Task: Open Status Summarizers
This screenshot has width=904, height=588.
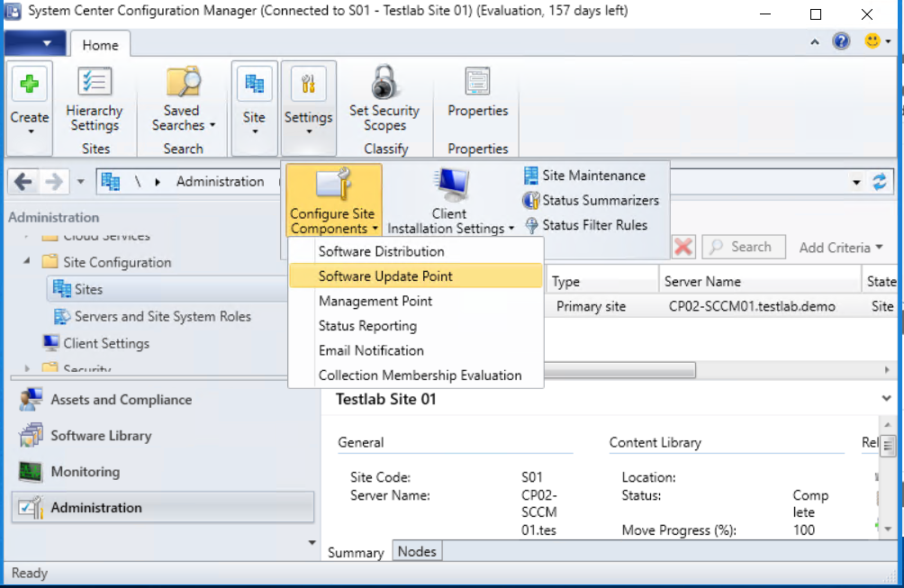Action: [591, 200]
